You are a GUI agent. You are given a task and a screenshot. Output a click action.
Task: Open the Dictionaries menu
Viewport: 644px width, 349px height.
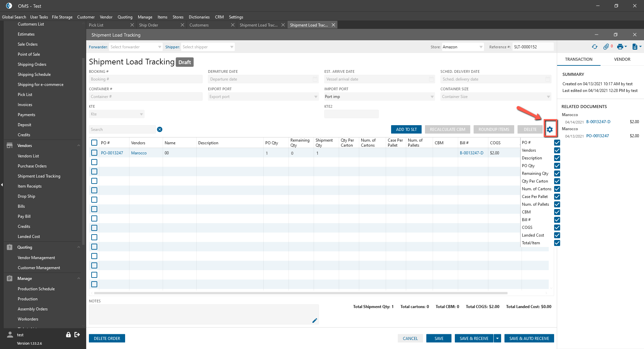[199, 17]
